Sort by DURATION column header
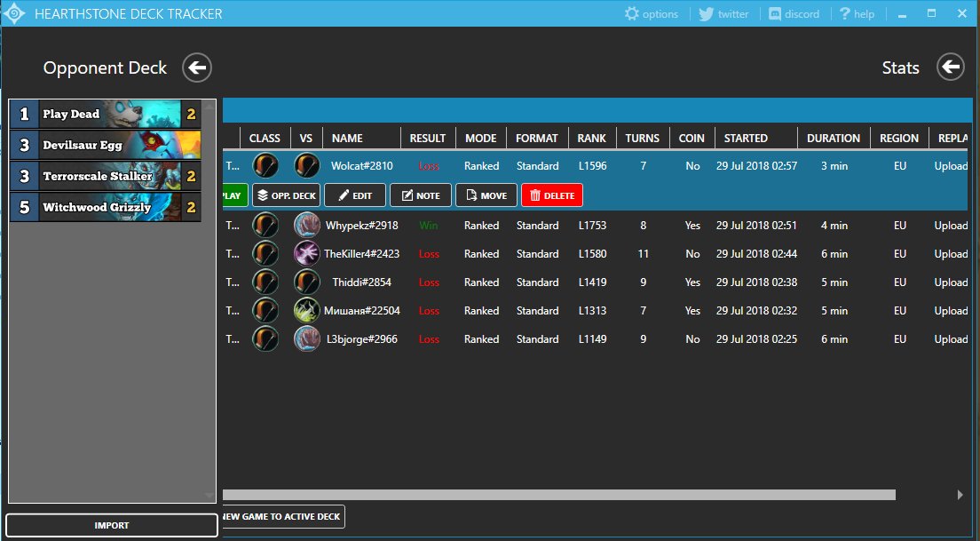Image resolution: width=980 pixels, height=541 pixels. coord(834,139)
